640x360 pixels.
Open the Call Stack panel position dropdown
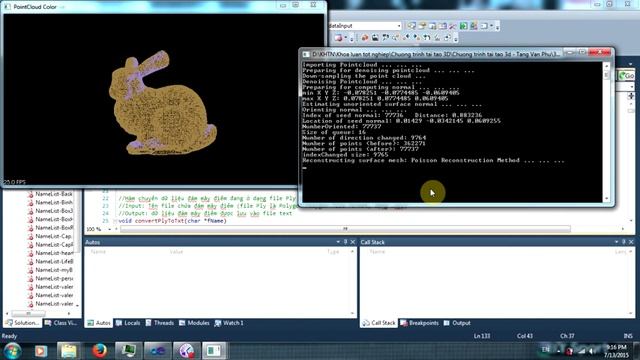(616, 242)
